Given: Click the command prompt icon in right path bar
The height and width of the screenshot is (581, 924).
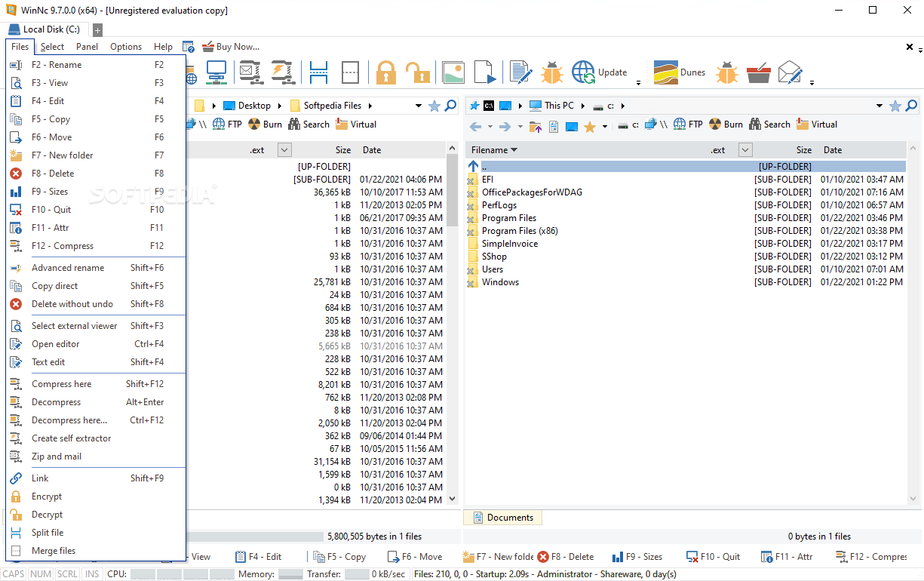Looking at the screenshot, I should (489, 106).
